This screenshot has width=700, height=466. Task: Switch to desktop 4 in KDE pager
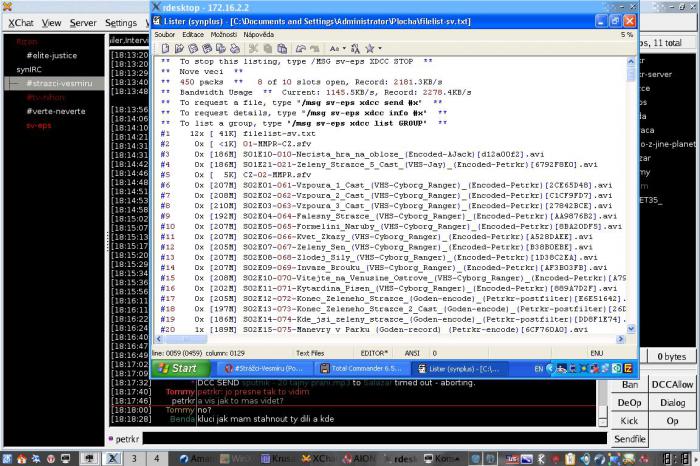pos(156,458)
